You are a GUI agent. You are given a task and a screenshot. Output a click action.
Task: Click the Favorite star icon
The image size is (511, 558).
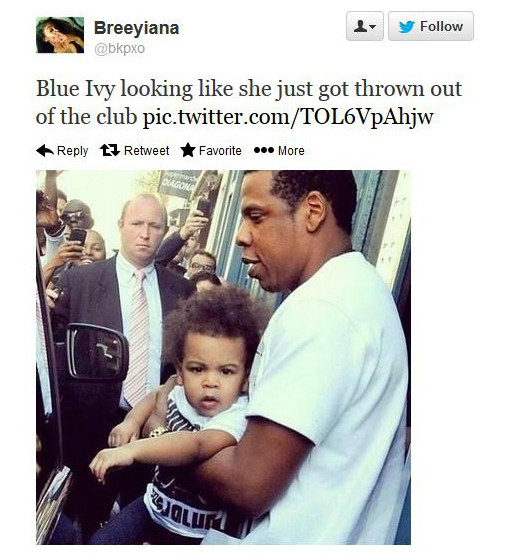[188, 150]
